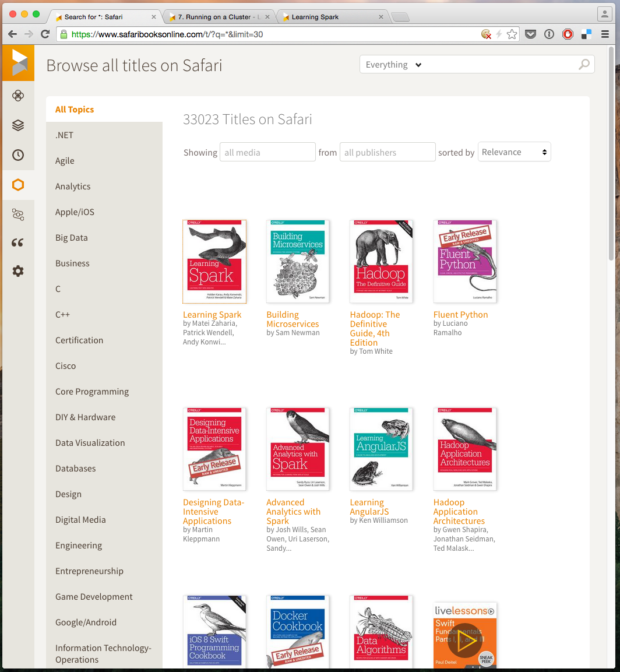Click the Data Algorithms book cover

point(381,631)
